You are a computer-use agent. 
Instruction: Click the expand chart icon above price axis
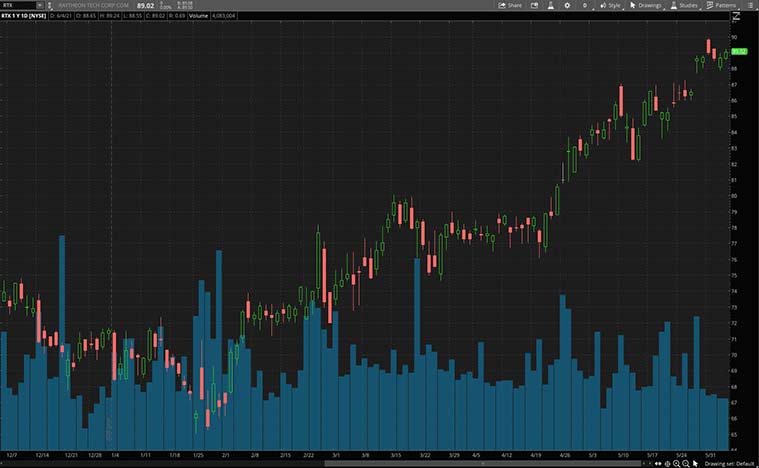click(736, 16)
